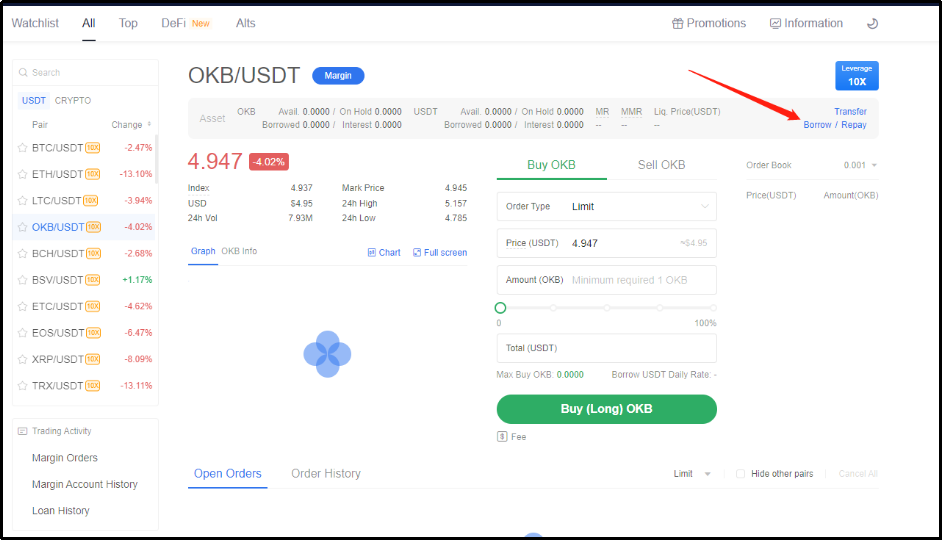Image resolution: width=942 pixels, height=540 pixels.
Task: Switch to OKB Info tab
Action: (239, 251)
